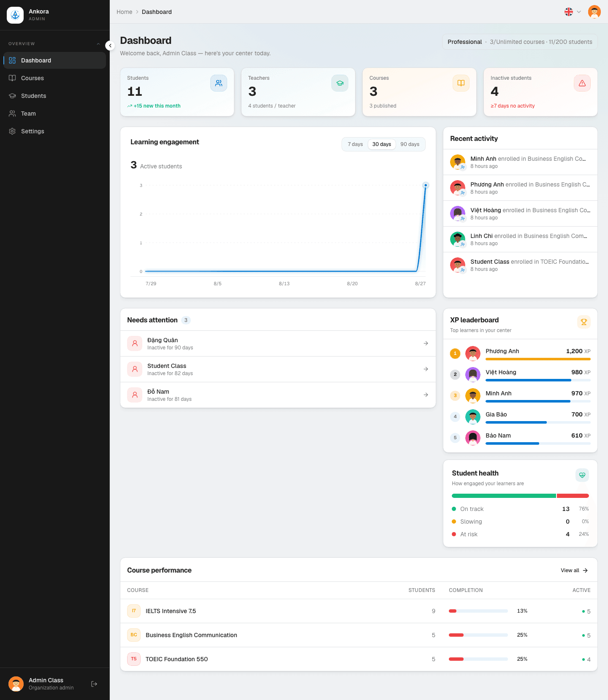Open the IELTS Intensive 7.5 course row
Viewport: 608px width, 700px height.
pyautogui.click(x=359, y=611)
